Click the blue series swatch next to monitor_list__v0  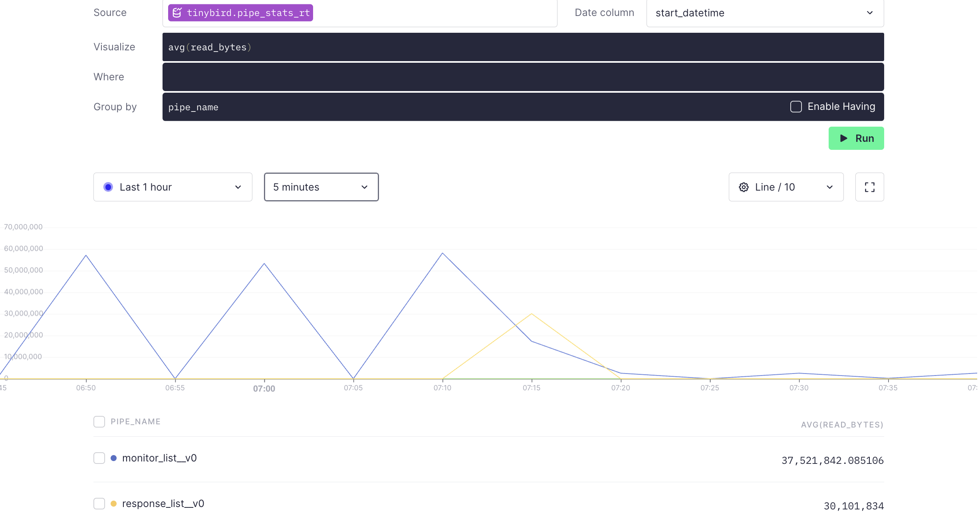[114, 458]
